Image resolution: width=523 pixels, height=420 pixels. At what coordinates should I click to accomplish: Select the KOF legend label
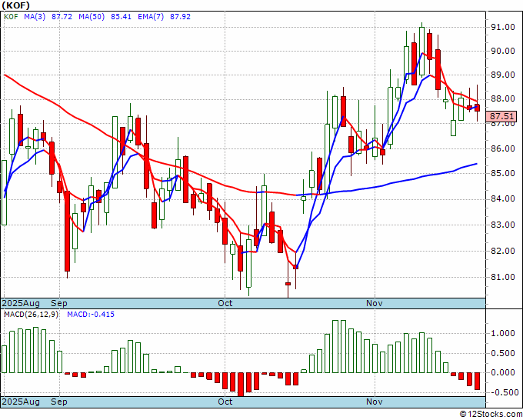(11, 17)
